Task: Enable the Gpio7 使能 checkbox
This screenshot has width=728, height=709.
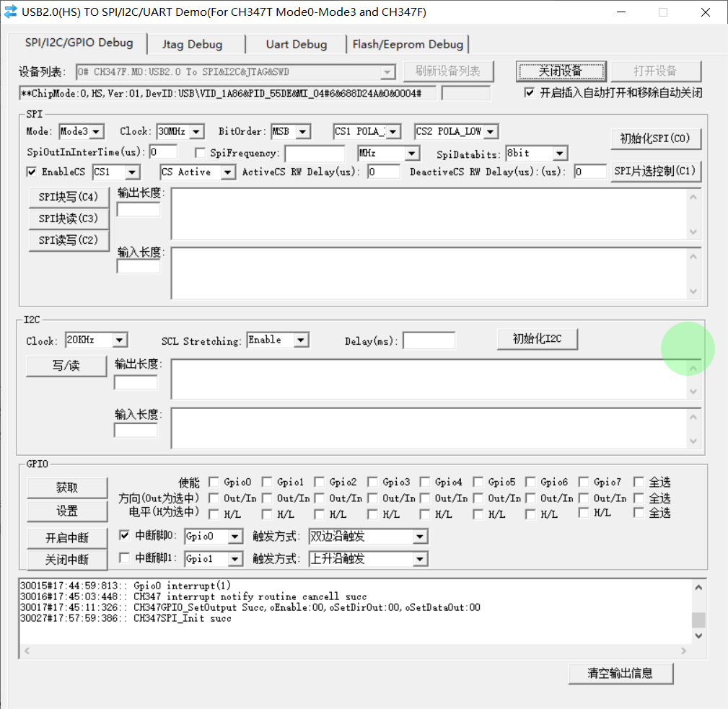Action: pyautogui.click(x=584, y=482)
